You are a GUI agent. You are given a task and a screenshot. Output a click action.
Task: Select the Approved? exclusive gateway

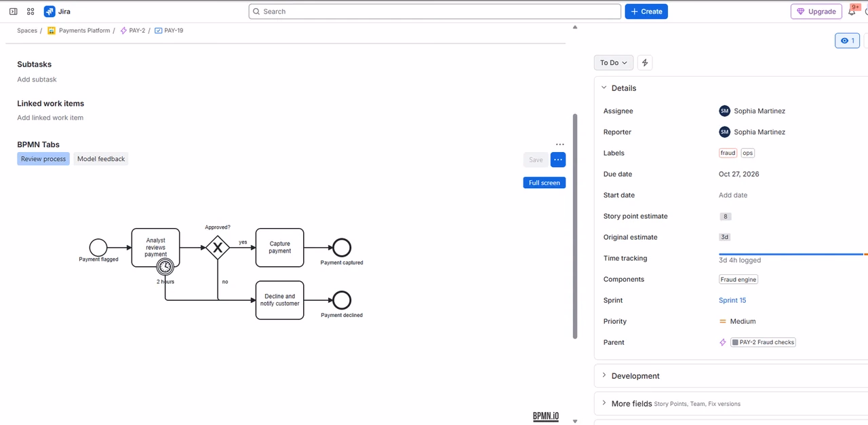[218, 248]
